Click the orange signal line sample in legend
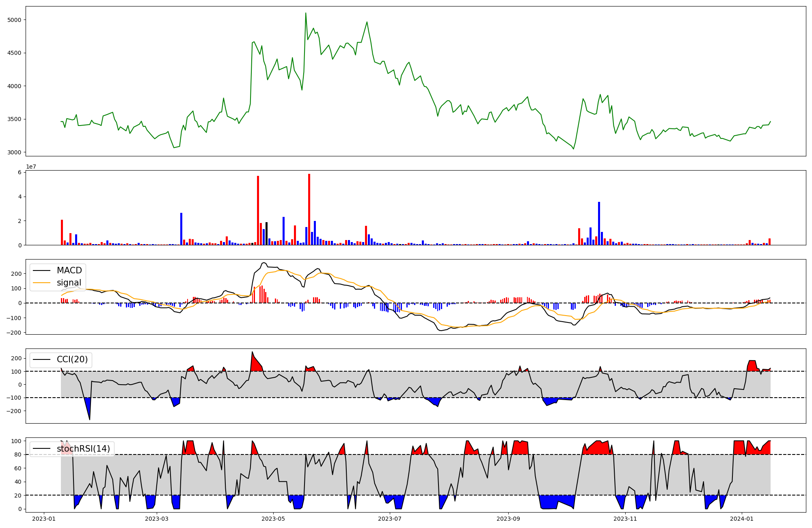This screenshot has width=812, height=528. [41, 283]
